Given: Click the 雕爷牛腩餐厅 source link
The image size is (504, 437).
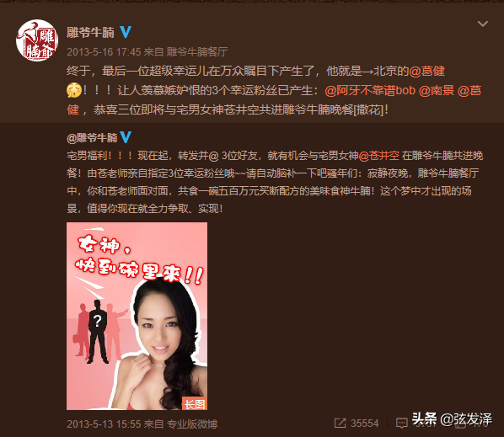Looking at the screenshot, I should point(197,51).
